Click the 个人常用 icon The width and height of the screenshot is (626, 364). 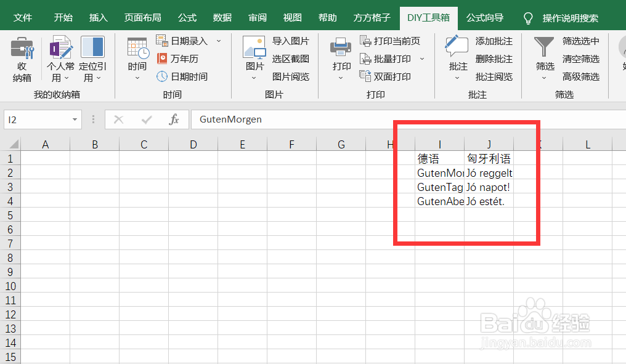[60, 47]
